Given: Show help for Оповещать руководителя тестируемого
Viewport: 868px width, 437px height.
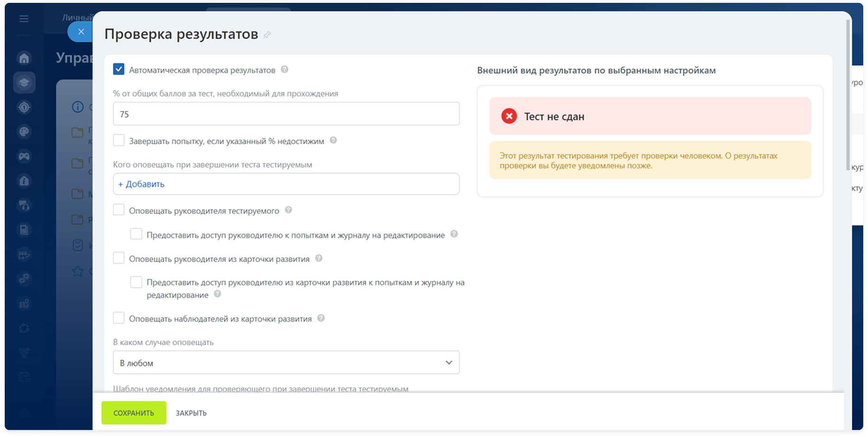Looking at the screenshot, I should coord(288,210).
